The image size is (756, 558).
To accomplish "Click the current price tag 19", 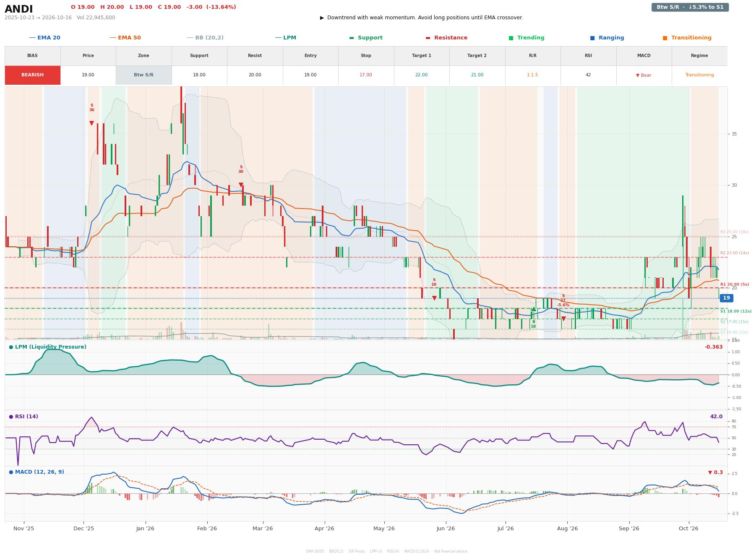I will click(x=726, y=298).
